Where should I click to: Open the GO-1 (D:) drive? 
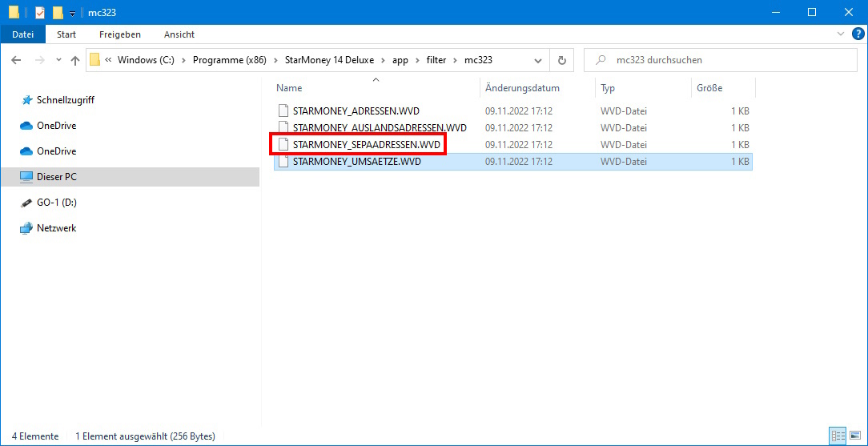coord(57,203)
